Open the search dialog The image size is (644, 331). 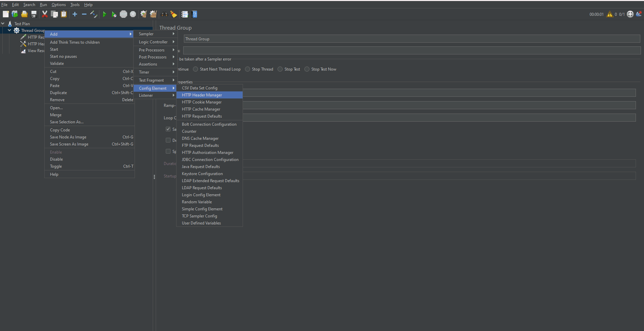[164, 14]
